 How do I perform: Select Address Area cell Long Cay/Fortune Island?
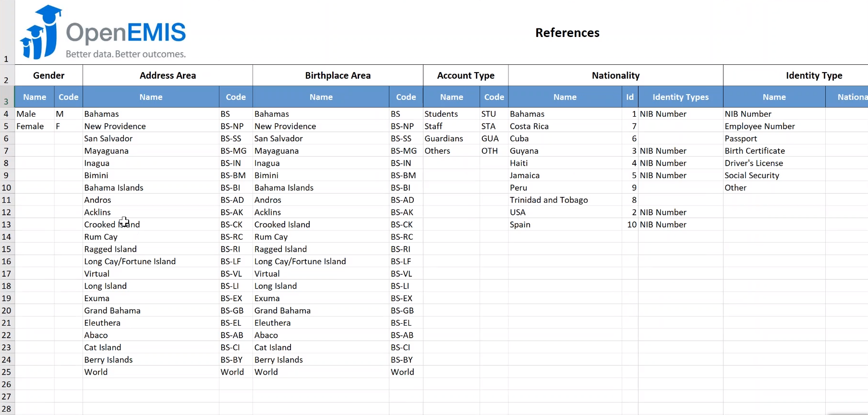tap(151, 261)
